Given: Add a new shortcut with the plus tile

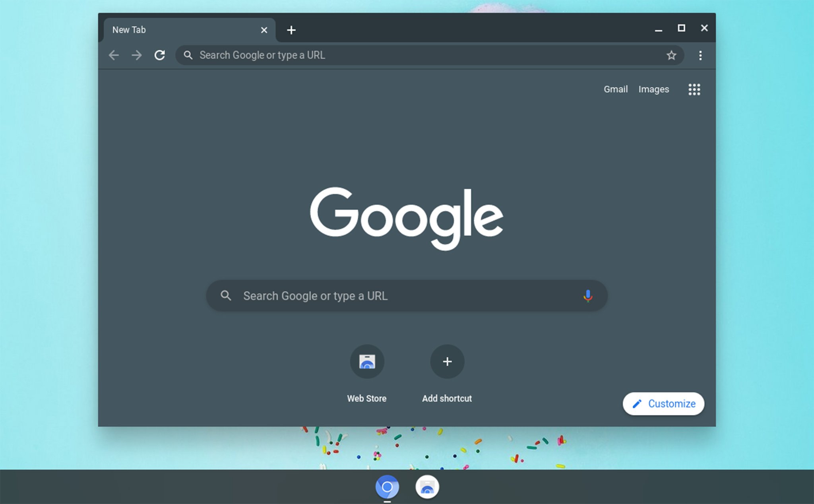Looking at the screenshot, I should click(x=447, y=362).
